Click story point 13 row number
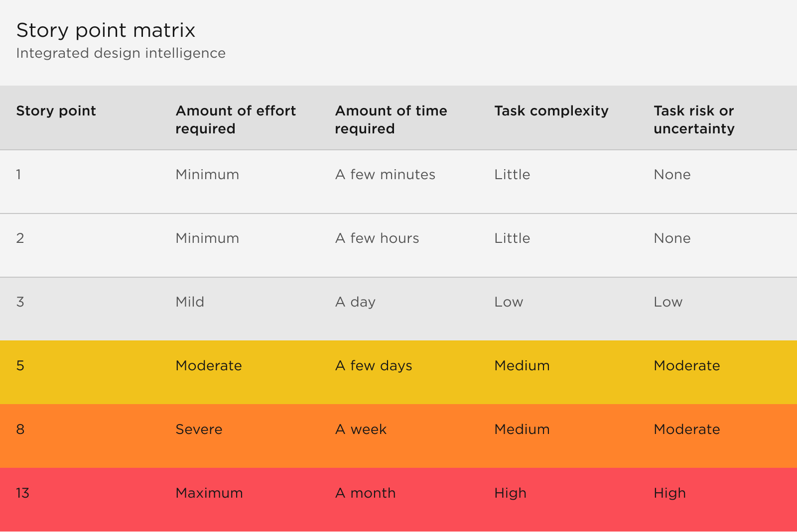Image resolution: width=797 pixels, height=532 pixels. point(23,493)
